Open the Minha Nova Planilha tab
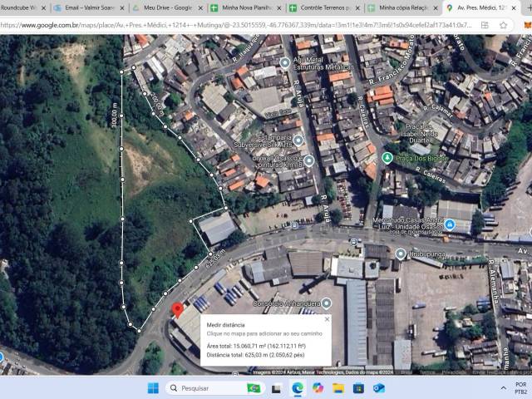Screen dimensions: 532x399 [x=245, y=7]
